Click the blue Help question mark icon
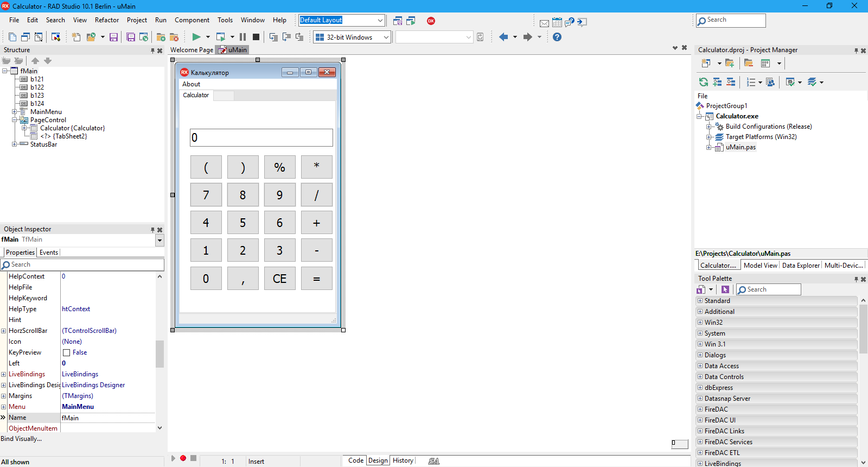Image resolution: width=868 pixels, height=467 pixels. 557,37
